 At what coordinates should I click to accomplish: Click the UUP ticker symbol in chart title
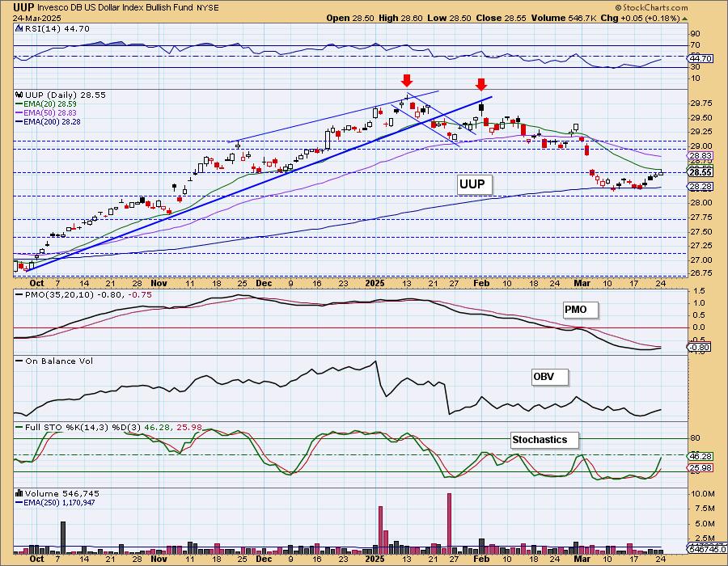coord(23,7)
